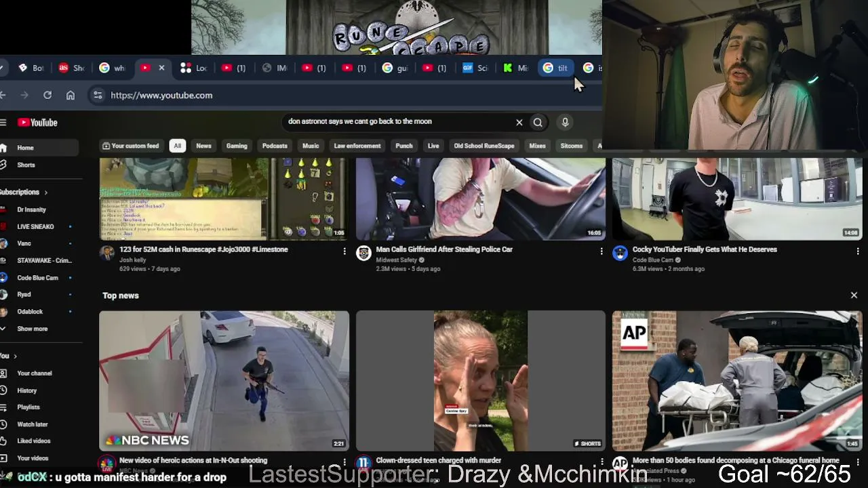Start voice search with the microphone icon
Image resolution: width=868 pixels, height=488 pixels.
click(x=565, y=122)
